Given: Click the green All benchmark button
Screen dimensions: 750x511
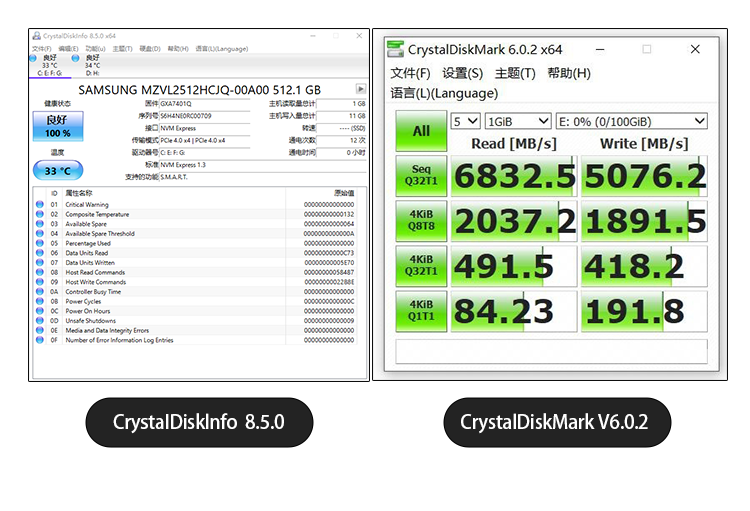Looking at the screenshot, I should pyautogui.click(x=421, y=131).
